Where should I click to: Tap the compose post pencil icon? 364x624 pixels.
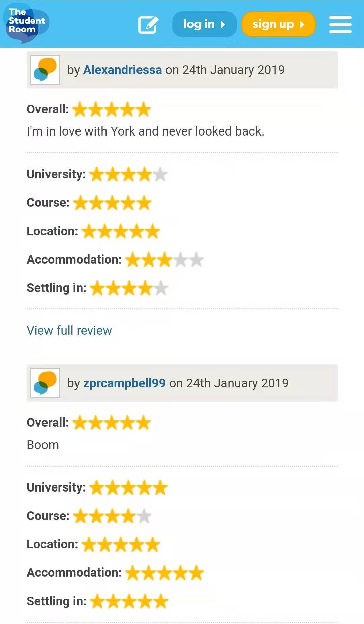tap(148, 24)
